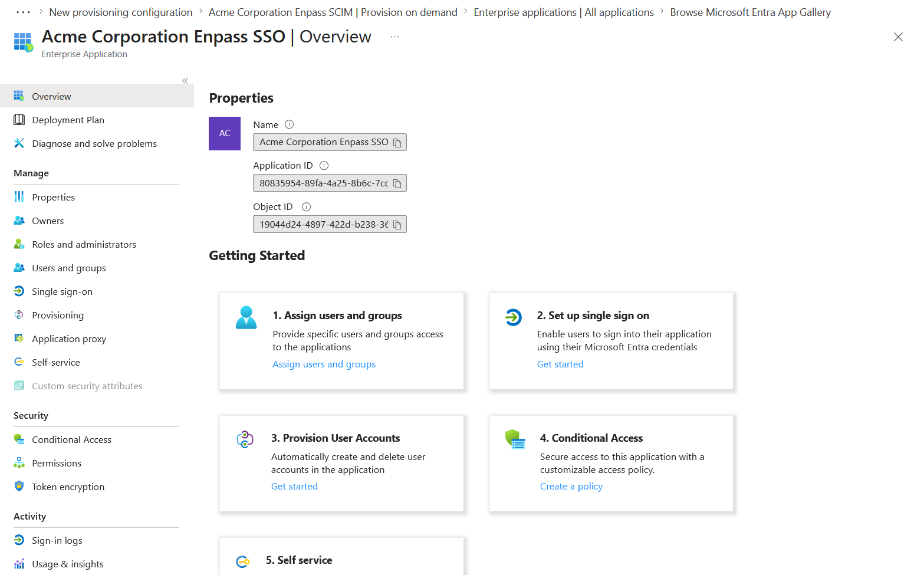Click the purple AC app logo
The image size is (924, 575).
225,133
